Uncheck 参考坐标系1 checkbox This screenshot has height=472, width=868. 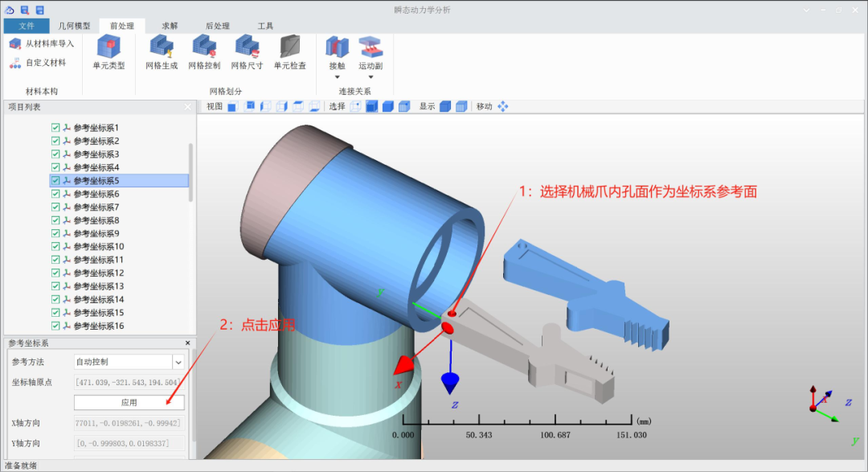click(55, 127)
